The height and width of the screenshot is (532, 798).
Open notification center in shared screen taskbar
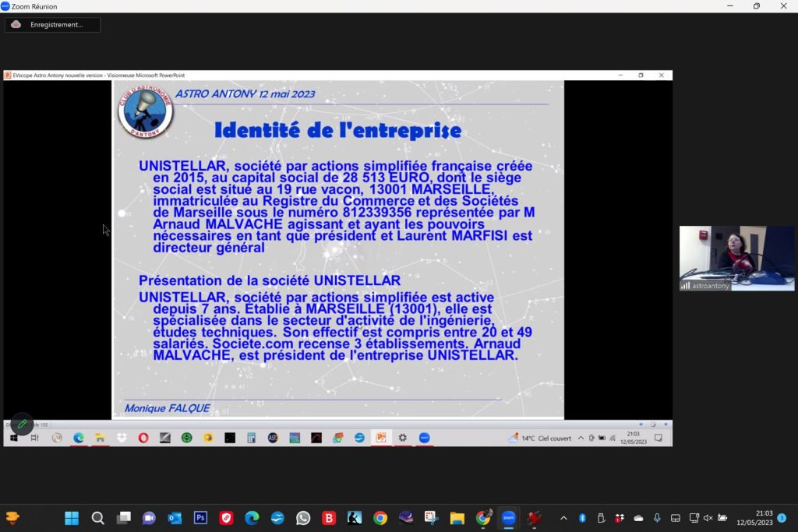(659, 438)
